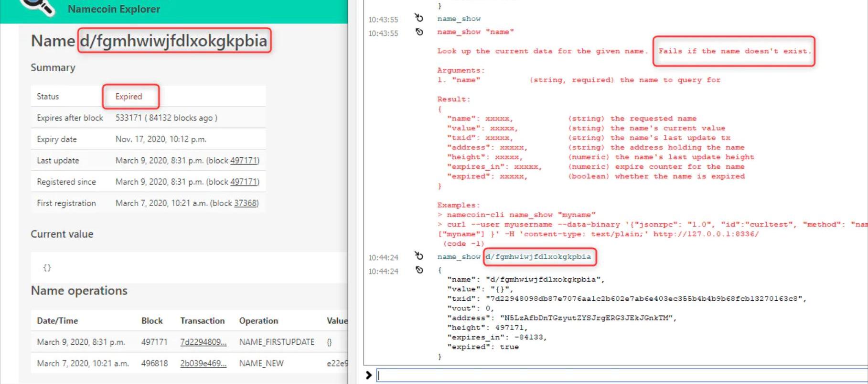Click the reply icon beside name_show "name" help
868x384 pixels.
[x=419, y=32]
